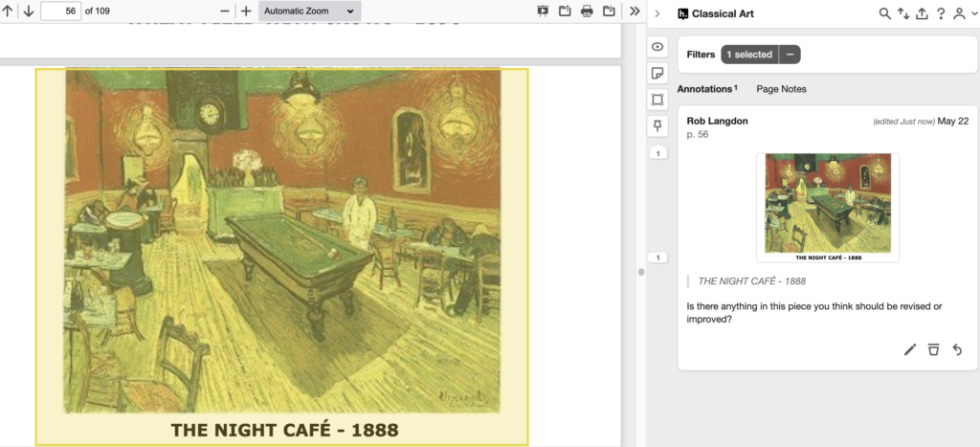Toggle highlights visibility eye icon
The image size is (980, 447).
coord(657,47)
